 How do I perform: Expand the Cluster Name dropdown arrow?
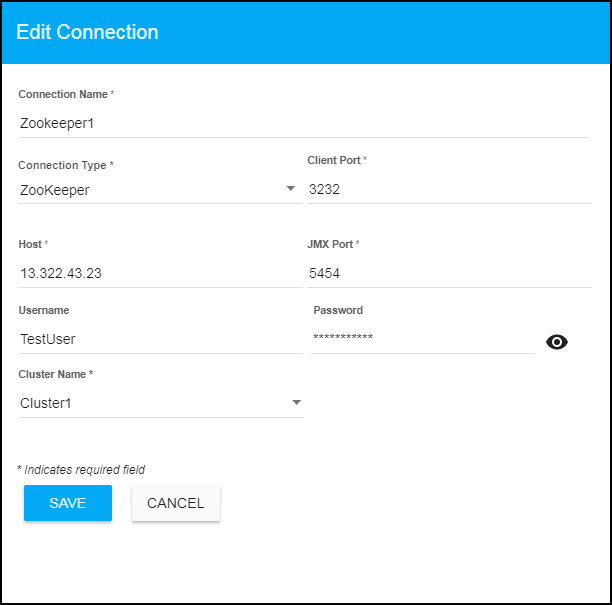coord(296,402)
